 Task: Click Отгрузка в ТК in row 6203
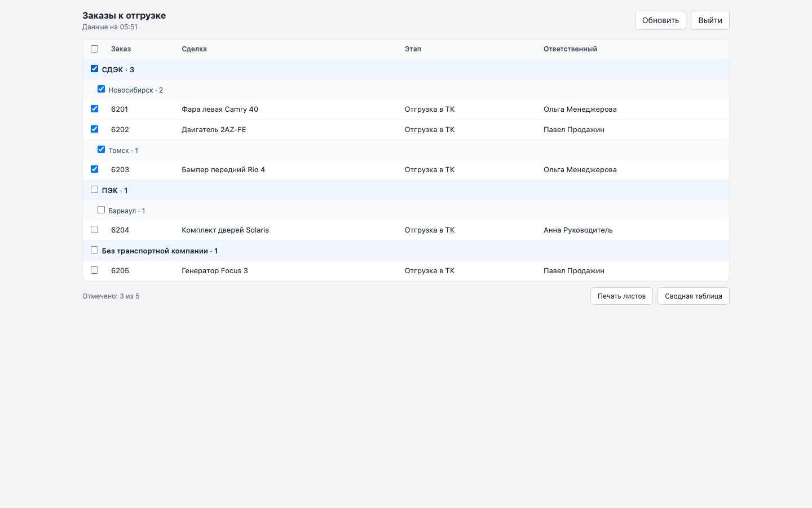(430, 170)
